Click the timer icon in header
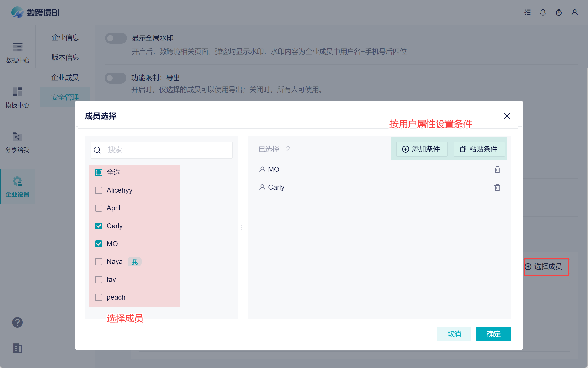Viewport: 588px width, 368px height. click(x=559, y=12)
